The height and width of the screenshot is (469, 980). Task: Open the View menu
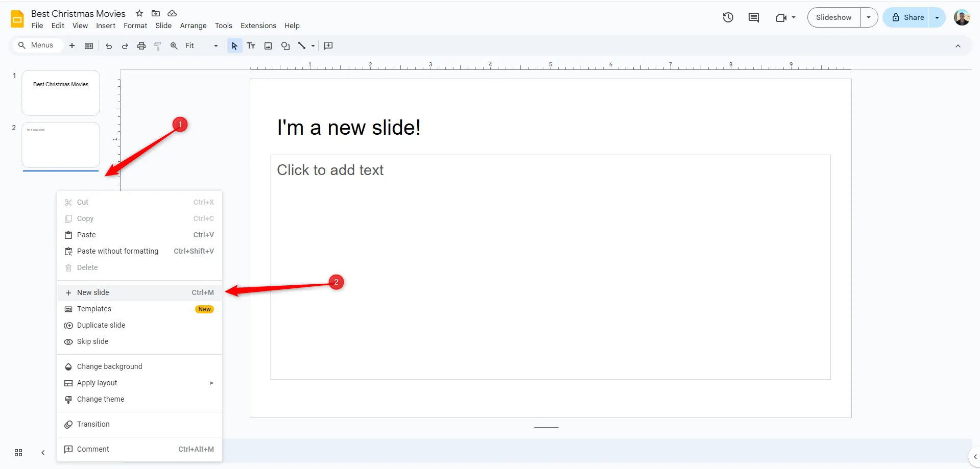click(x=80, y=26)
